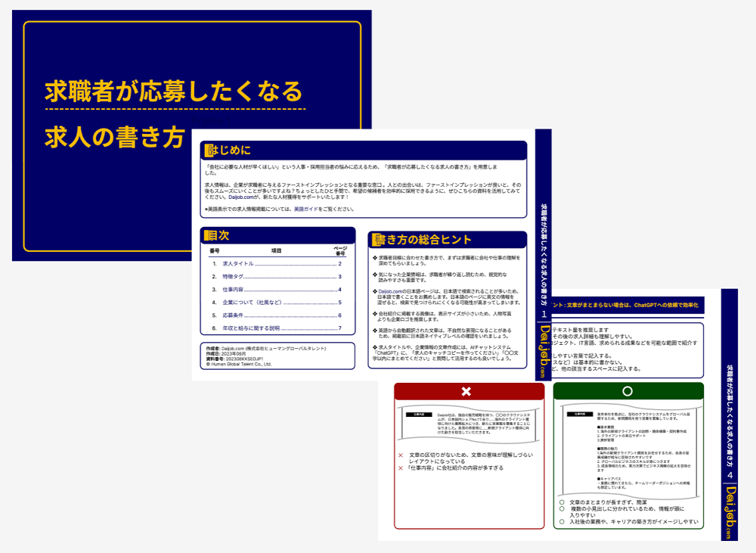Click the hint about 会社紹介に掲載する画像
The image size is (756, 553).
442,316
